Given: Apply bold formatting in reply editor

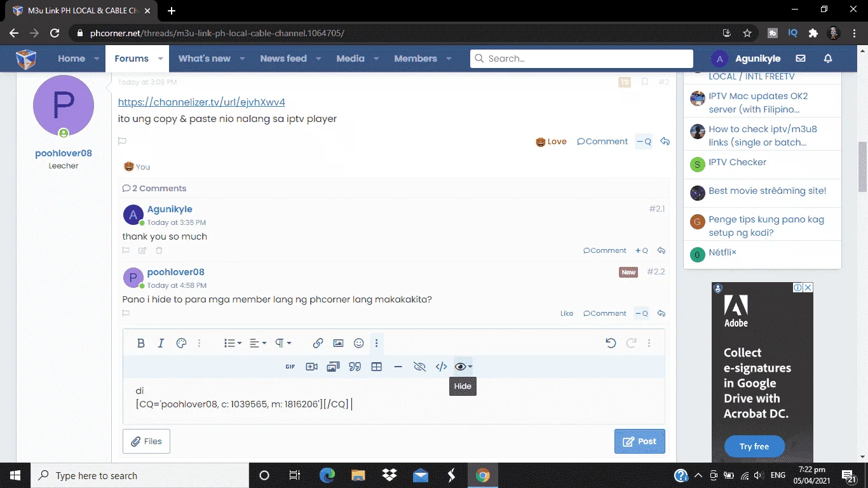Looking at the screenshot, I should click(x=141, y=343).
